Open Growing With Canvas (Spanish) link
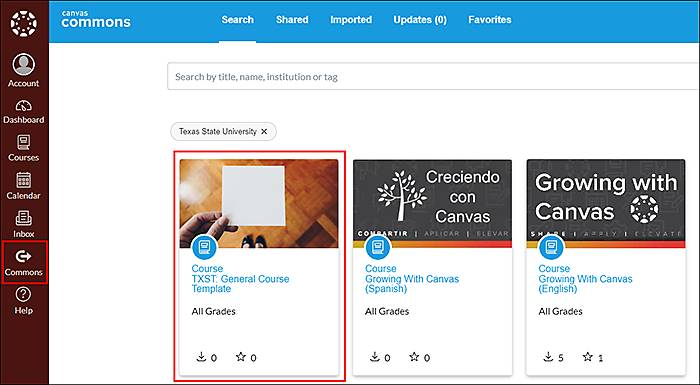Viewport: 700px width, 385px height. (x=412, y=284)
